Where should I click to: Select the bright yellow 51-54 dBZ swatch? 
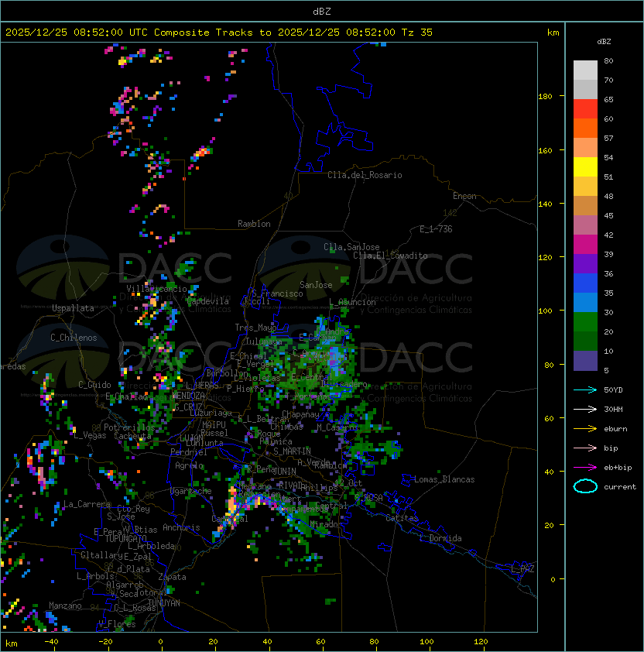(585, 167)
